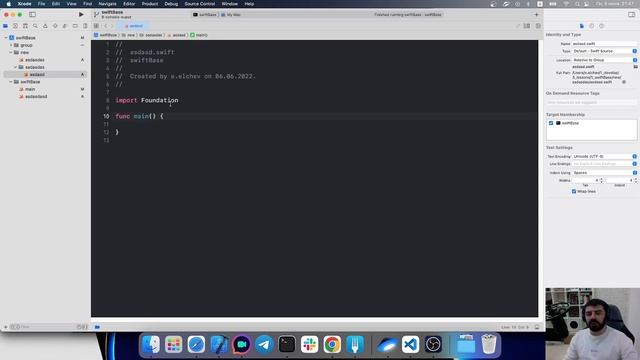Select the File inspector icon
Image resolution: width=640 pixels, height=360 pixels.
click(582, 26)
